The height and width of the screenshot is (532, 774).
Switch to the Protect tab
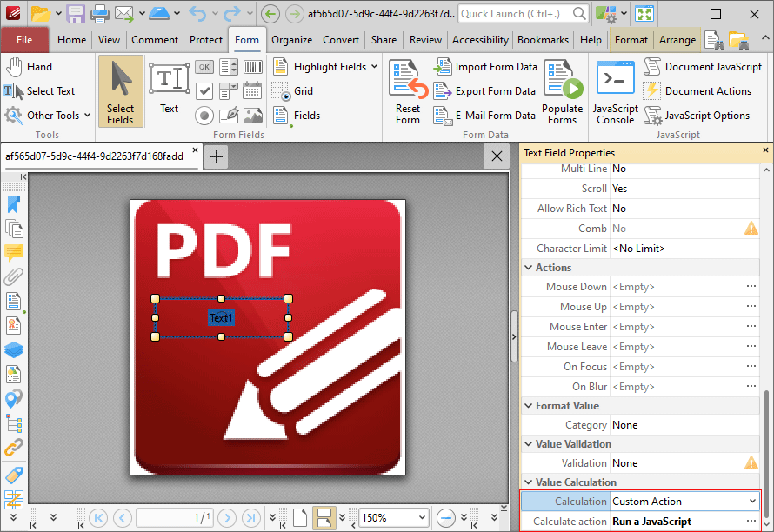click(x=206, y=39)
